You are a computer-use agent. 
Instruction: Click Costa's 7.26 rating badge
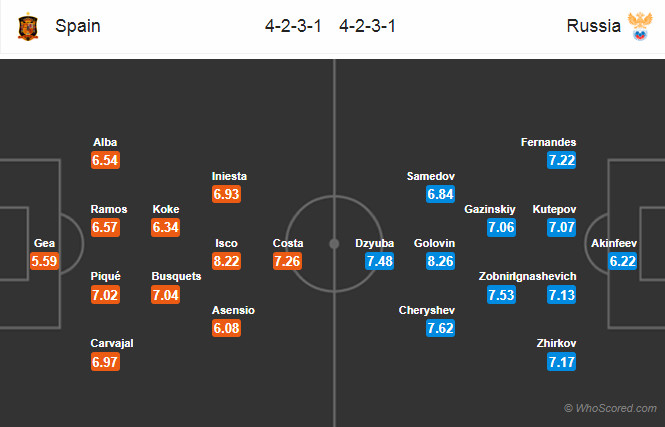(x=288, y=261)
